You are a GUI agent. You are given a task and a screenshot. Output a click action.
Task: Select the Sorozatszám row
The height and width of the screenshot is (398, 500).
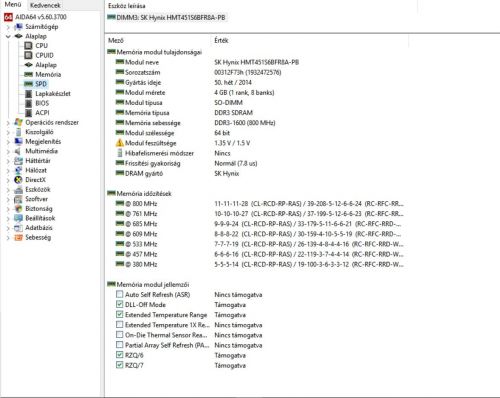(198, 72)
